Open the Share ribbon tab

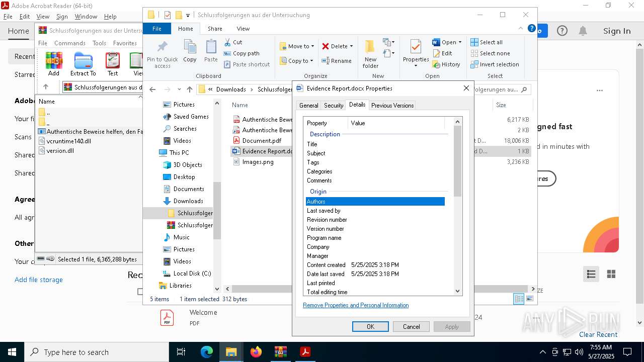[215, 29]
